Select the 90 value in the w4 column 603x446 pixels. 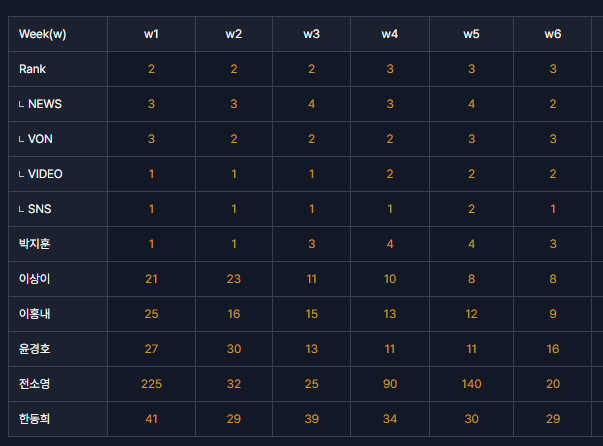(390, 384)
